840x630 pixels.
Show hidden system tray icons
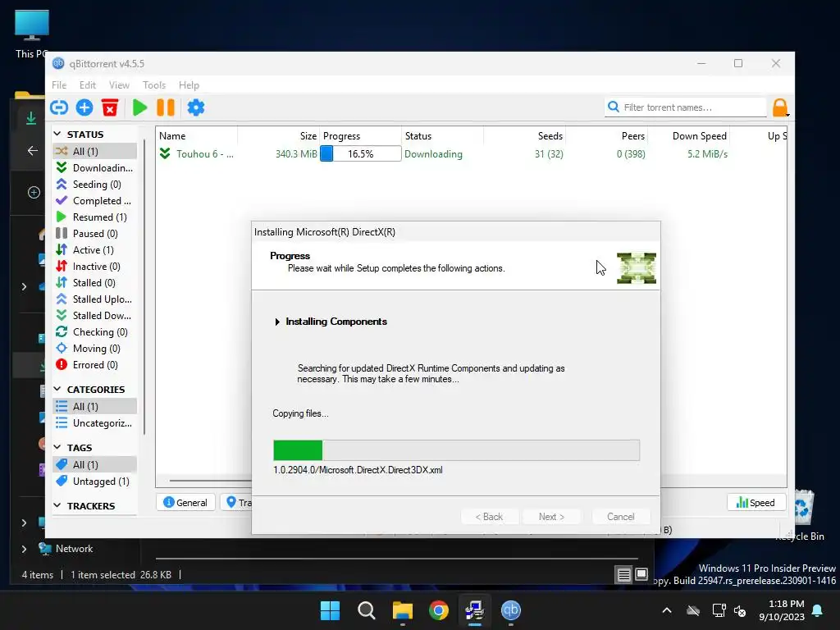click(667, 610)
